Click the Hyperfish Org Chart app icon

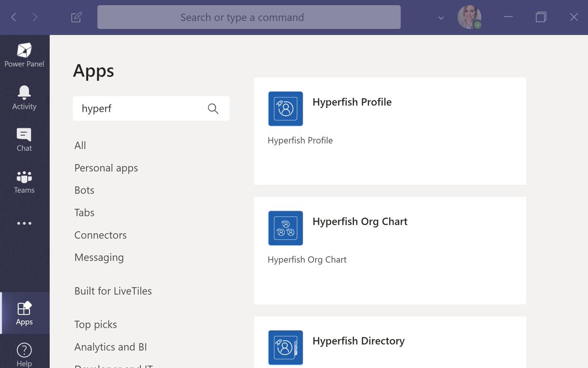pyautogui.click(x=285, y=228)
